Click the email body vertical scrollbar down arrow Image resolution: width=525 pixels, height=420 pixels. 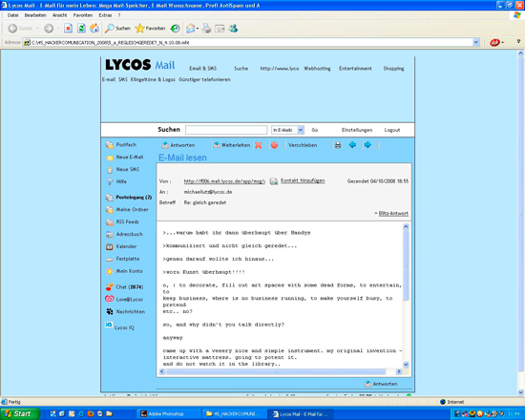click(406, 365)
